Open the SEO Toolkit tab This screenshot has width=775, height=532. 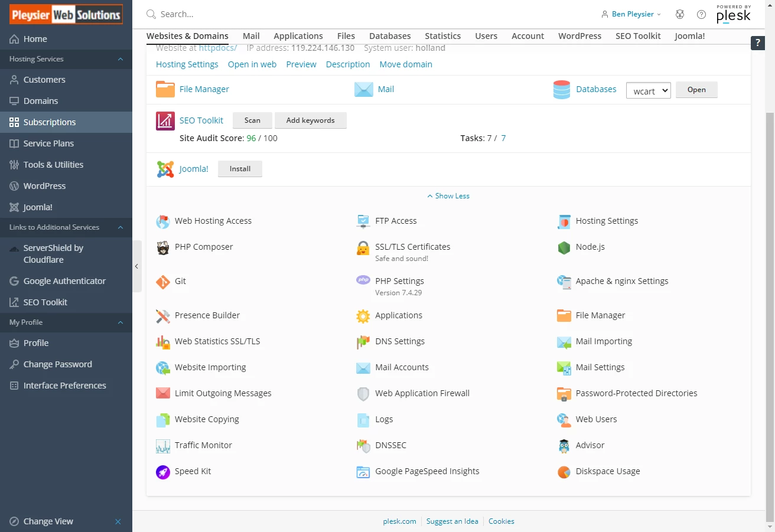638,36
